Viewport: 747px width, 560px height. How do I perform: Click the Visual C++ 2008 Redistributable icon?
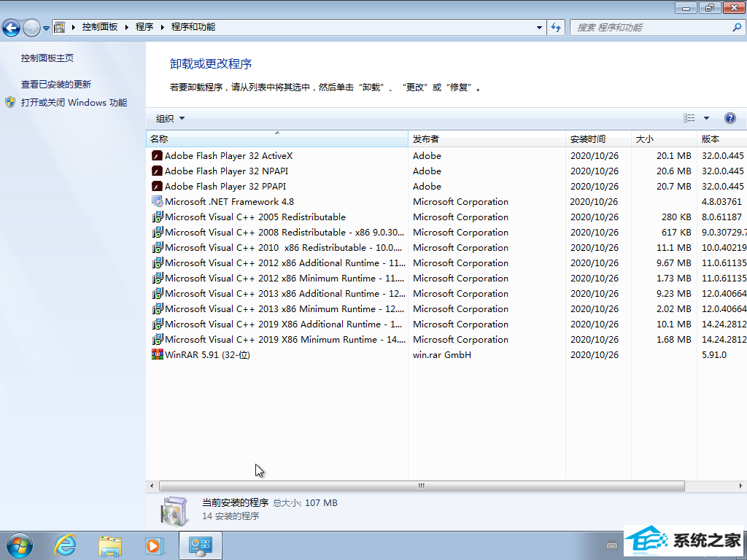click(157, 232)
